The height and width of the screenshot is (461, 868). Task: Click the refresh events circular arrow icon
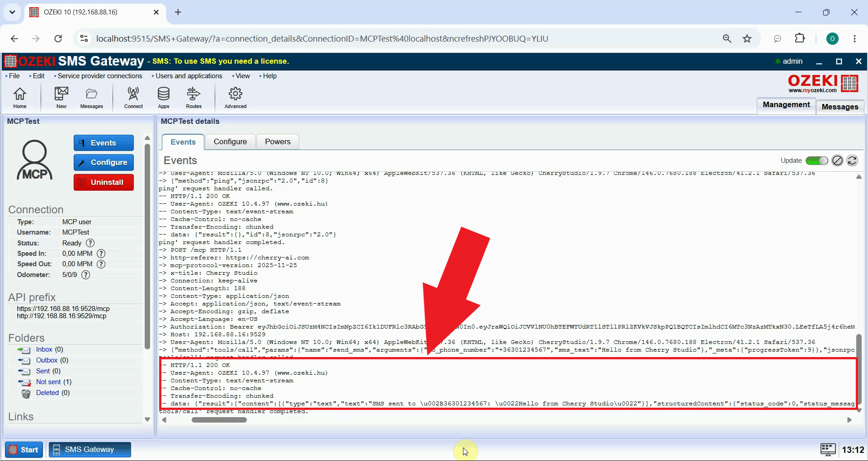coord(852,160)
